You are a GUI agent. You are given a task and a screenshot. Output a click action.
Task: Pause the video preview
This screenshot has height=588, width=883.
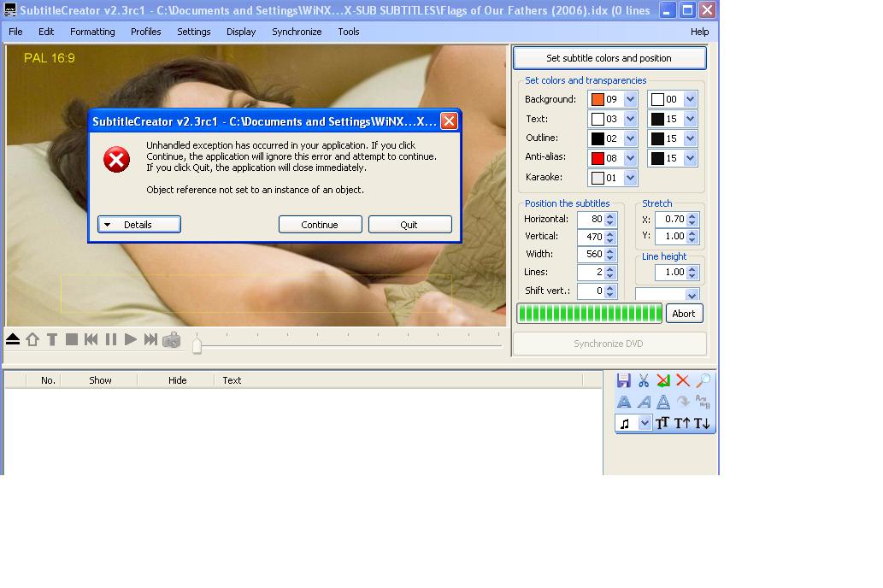(111, 339)
